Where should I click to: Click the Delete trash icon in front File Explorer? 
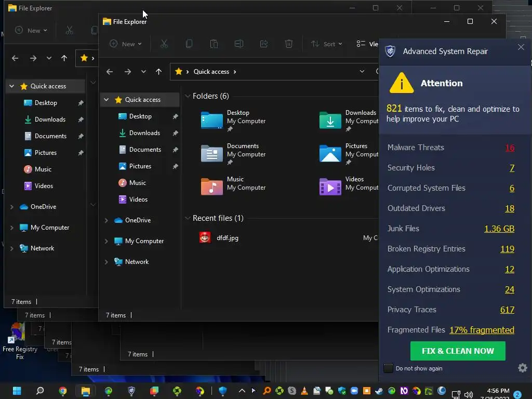click(289, 44)
